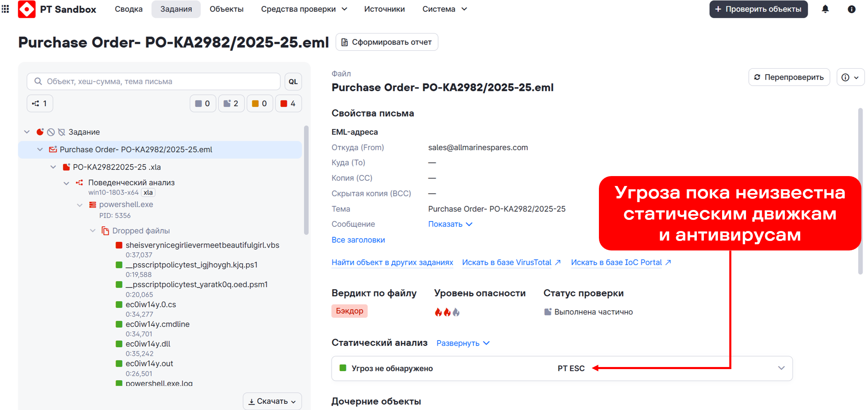This screenshot has width=868, height=410.
Task: Collapse the powershell.exe node
Action: (80, 205)
